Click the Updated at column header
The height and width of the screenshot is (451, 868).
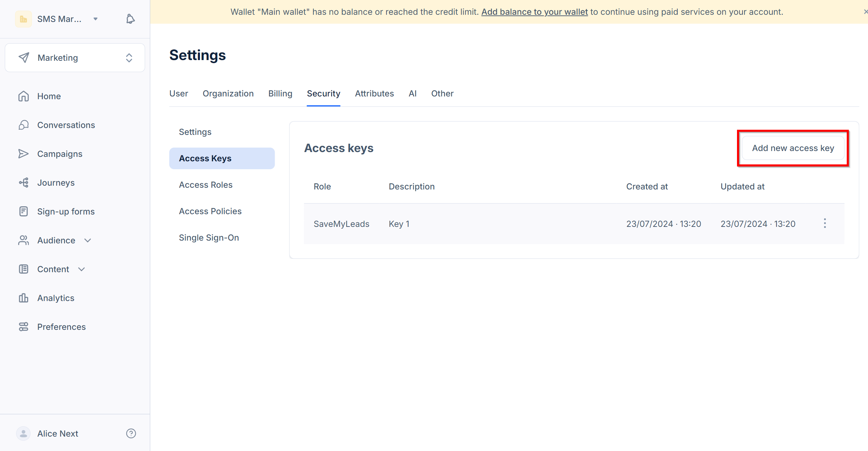[x=742, y=187]
